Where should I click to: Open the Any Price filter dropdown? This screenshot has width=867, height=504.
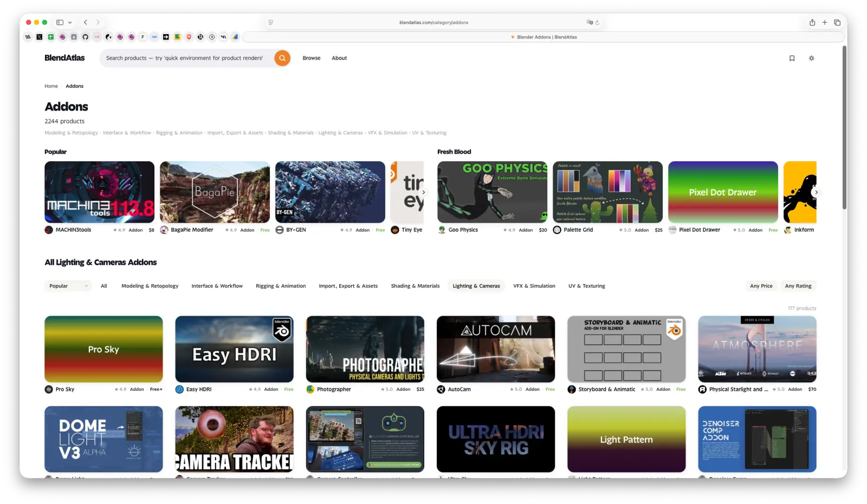pos(761,286)
